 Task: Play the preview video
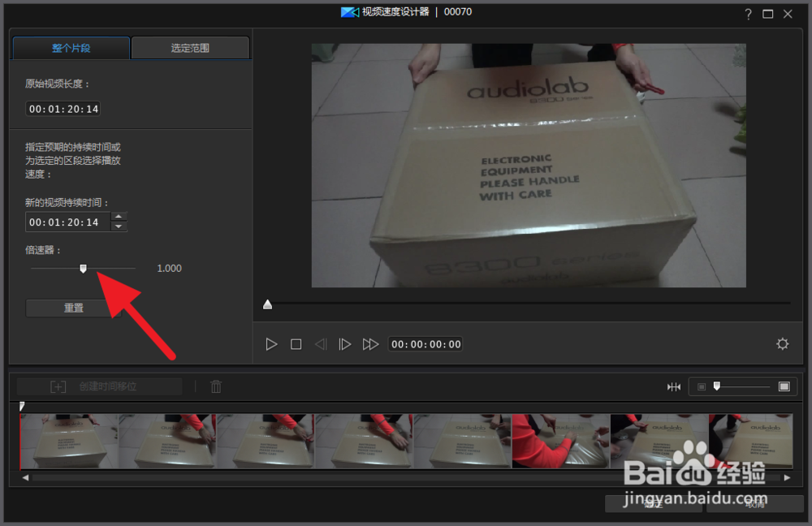point(271,344)
